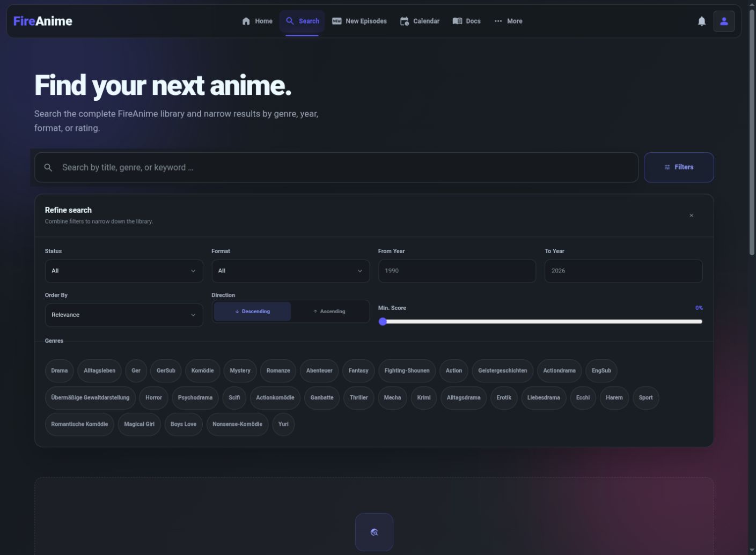Image resolution: width=756 pixels, height=555 pixels.
Task: Select the Abenteuer genre chip
Action: (319, 371)
